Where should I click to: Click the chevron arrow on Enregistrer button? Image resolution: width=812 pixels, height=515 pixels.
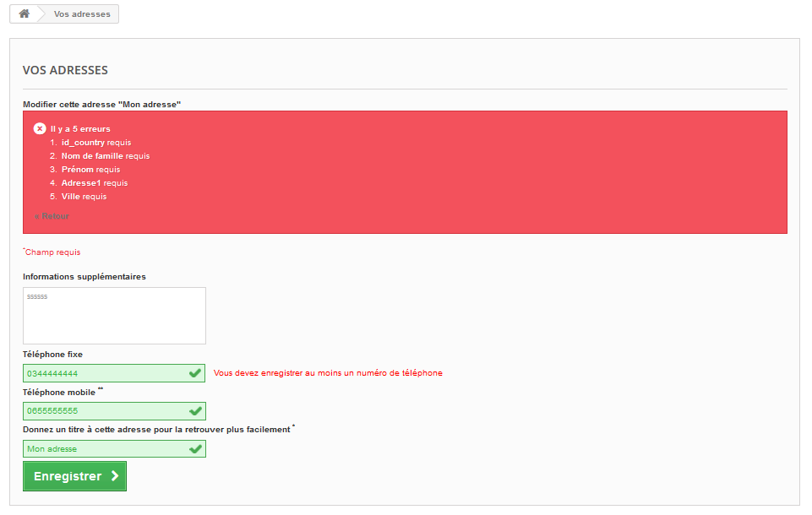point(115,476)
